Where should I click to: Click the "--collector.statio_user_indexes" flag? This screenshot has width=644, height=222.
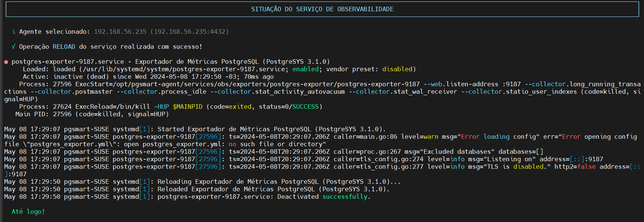[x=519, y=91]
